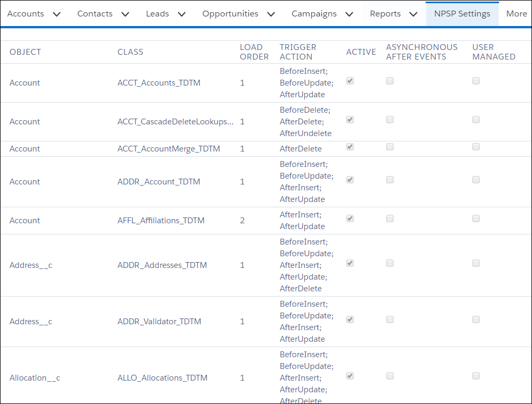
Task: Enable Asynchronous After Events for AFFL_Affiliations_TDTM
Action: (390, 218)
